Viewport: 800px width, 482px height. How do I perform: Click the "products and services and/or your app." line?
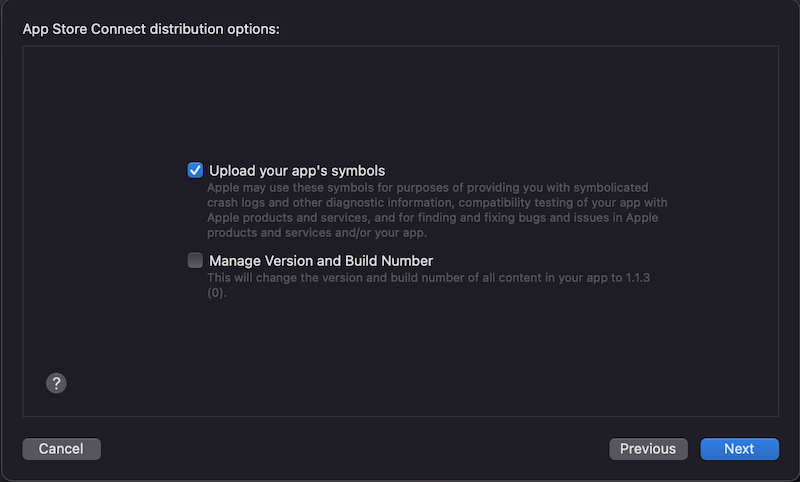click(x=317, y=233)
